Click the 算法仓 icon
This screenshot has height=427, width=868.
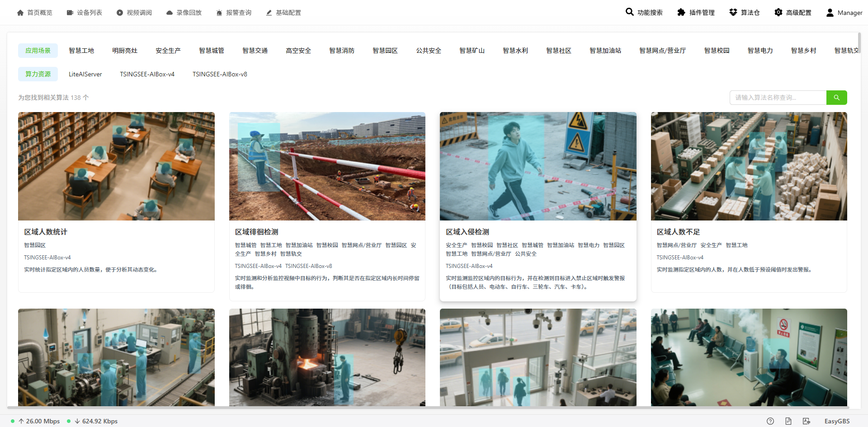click(x=733, y=12)
